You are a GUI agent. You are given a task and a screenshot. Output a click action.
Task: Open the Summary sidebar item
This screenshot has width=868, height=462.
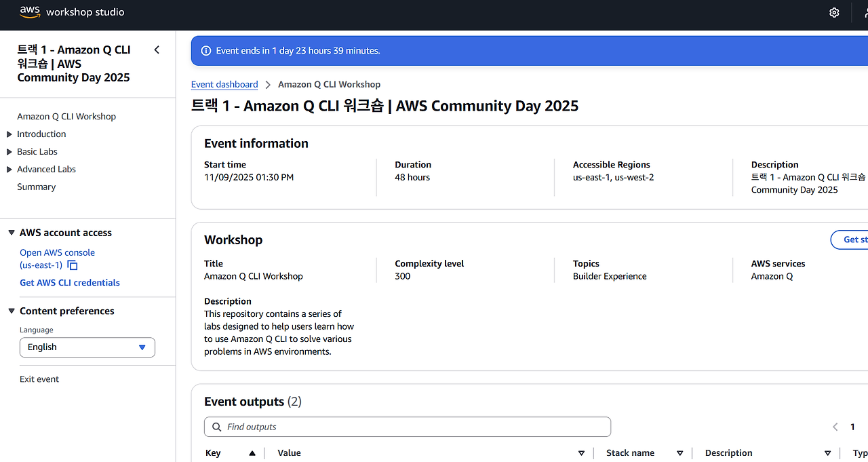click(x=37, y=187)
